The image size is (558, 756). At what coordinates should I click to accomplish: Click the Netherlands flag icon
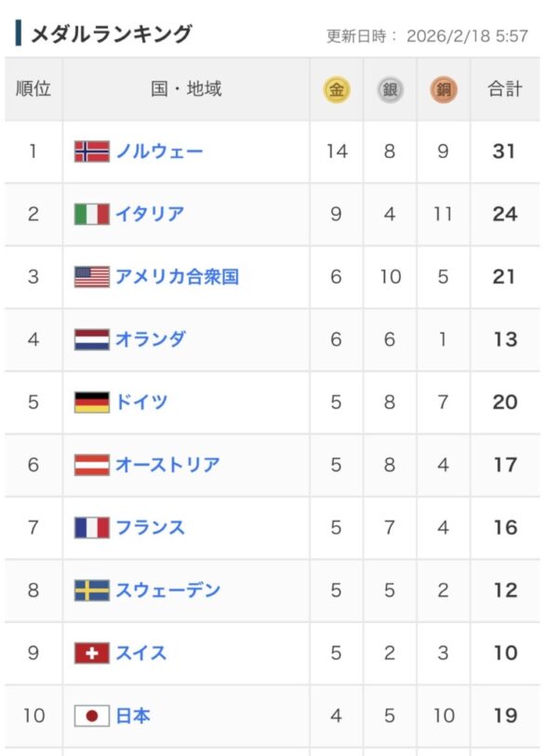point(92,339)
